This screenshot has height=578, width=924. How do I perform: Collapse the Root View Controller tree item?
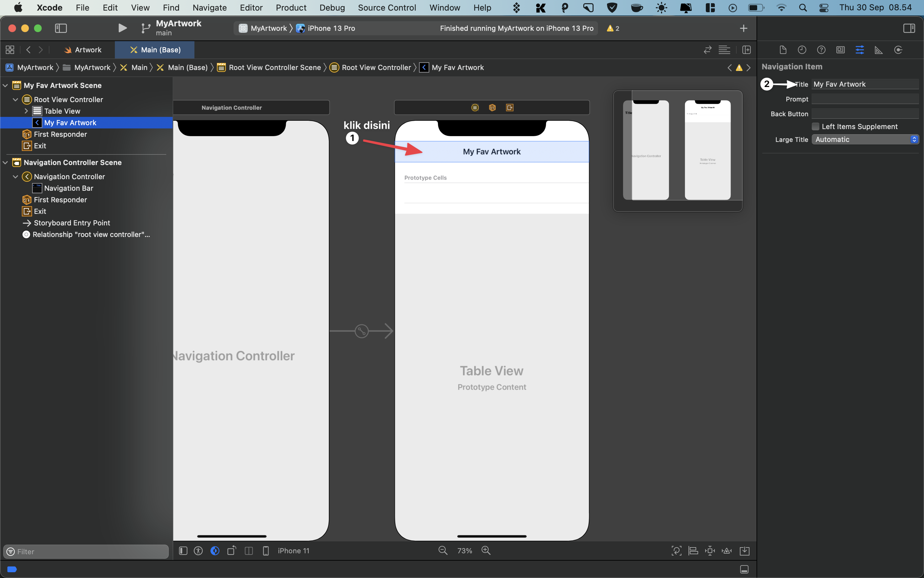click(x=16, y=100)
